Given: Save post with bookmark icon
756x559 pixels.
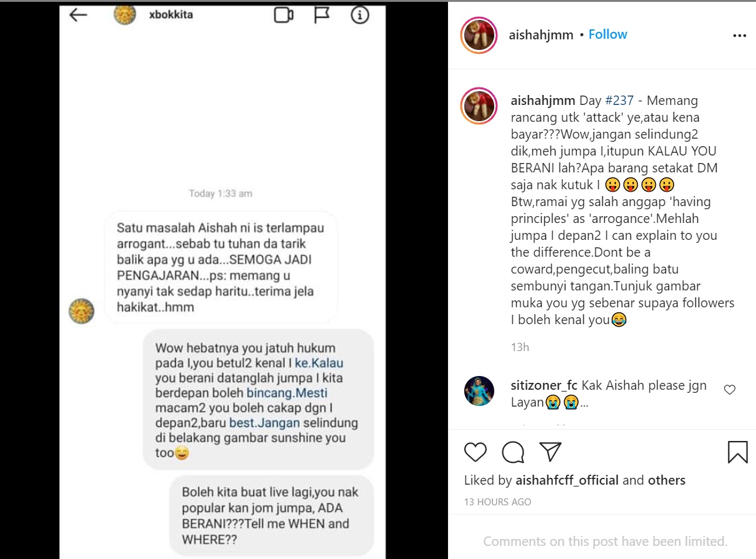Looking at the screenshot, I should [738, 452].
